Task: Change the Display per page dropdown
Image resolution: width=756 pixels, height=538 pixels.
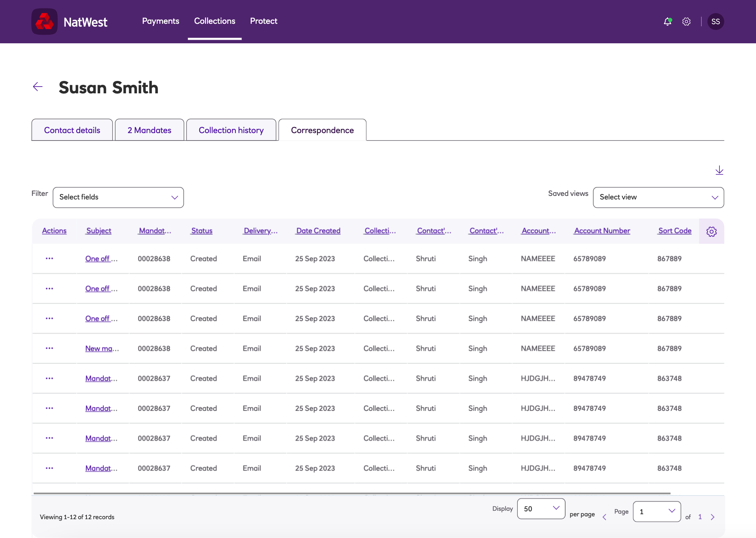Action: [x=541, y=509]
